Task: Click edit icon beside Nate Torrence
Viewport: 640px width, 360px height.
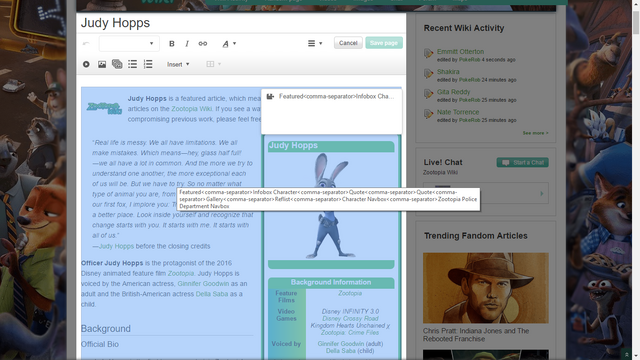Action: coord(428,113)
